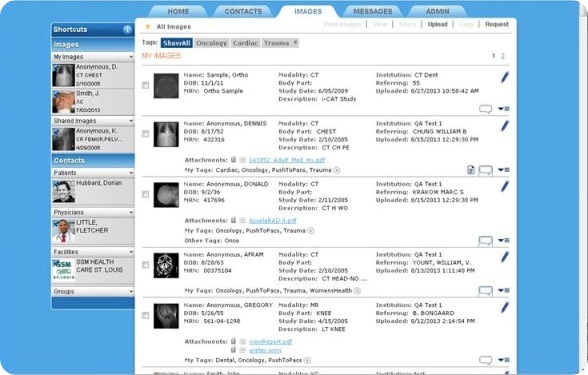Add a tag to Anonymous, DENNIS study
Viewport: 588px width, 375px height.
(x=337, y=170)
